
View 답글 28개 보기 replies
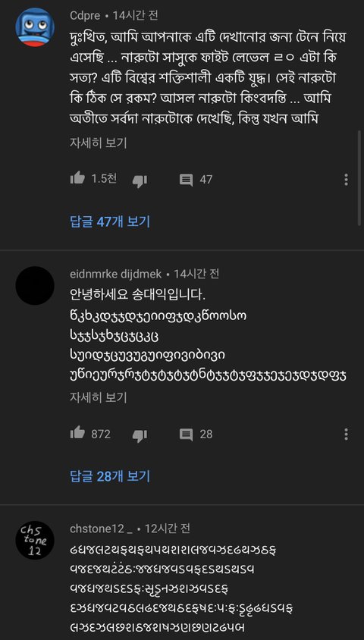[x=110, y=476]
